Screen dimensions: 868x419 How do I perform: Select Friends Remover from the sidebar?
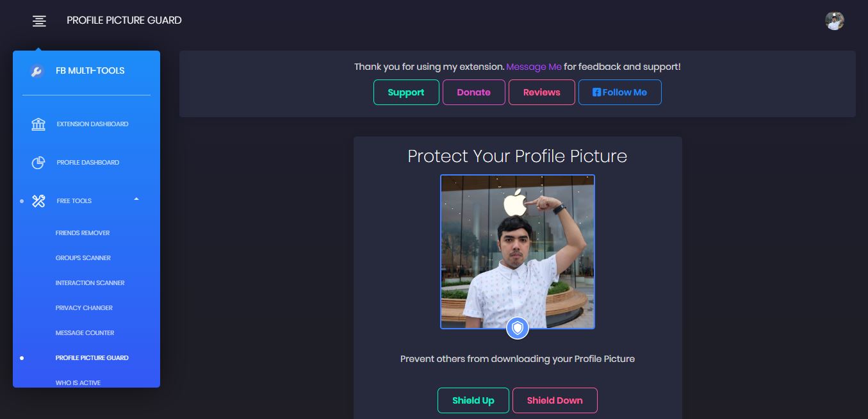(x=83, y=233)
